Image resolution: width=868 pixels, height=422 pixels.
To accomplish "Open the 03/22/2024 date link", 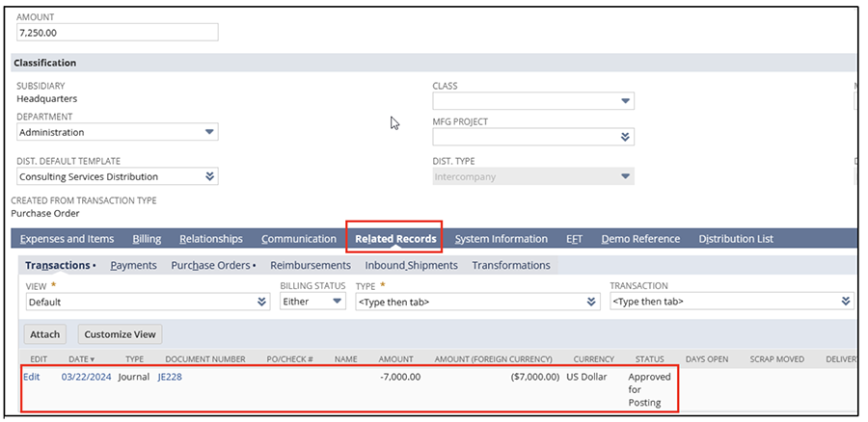I will (x=86, y=377).
